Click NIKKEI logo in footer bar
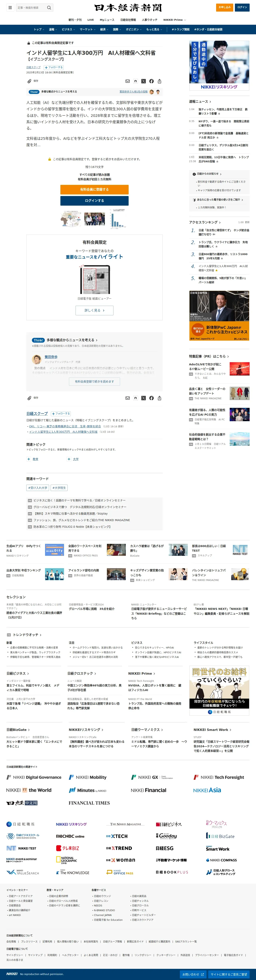This screenshot has height=980, width=256. point(12,974)
